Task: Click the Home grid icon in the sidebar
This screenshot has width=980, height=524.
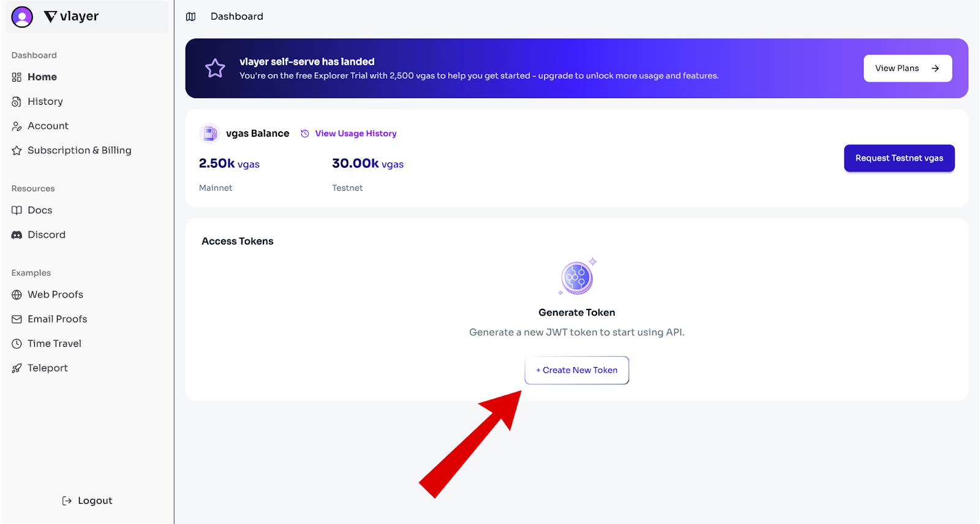Action: point(17,77)
